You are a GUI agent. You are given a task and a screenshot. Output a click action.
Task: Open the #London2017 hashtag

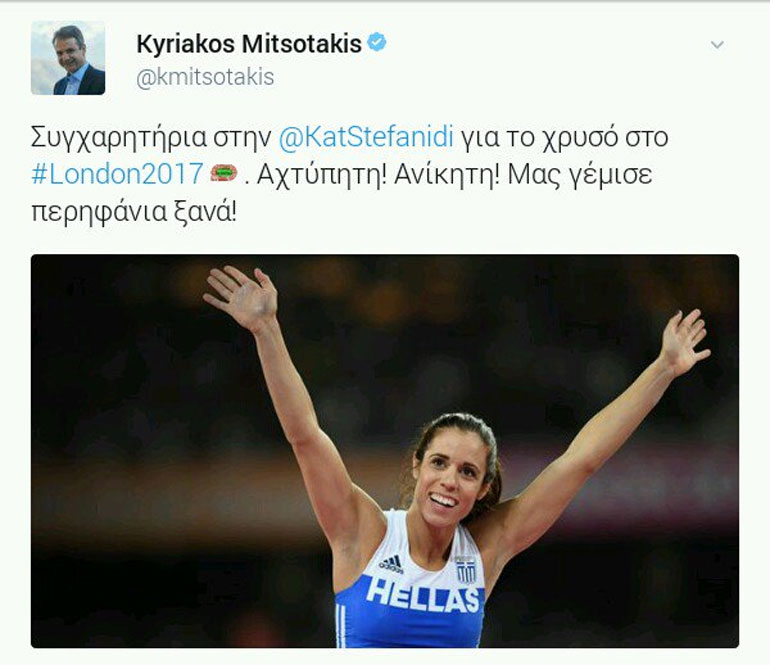tap(117, 173)
